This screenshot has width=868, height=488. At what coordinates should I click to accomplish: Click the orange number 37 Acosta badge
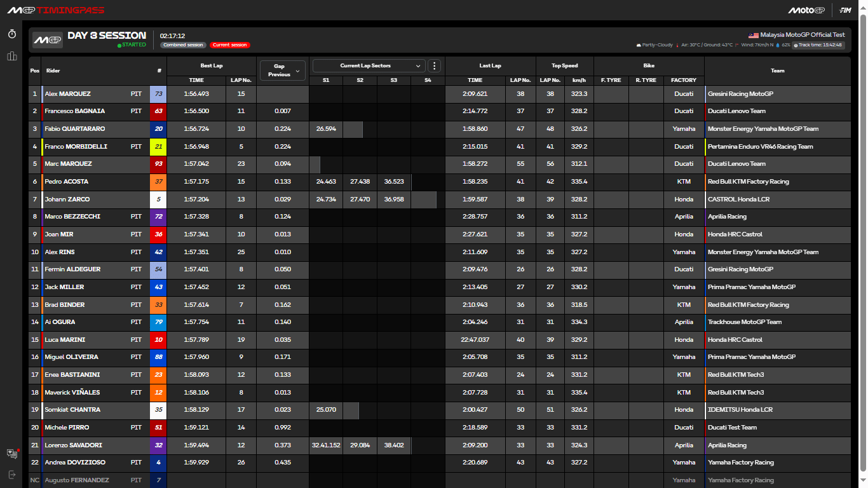pos(158,182)
